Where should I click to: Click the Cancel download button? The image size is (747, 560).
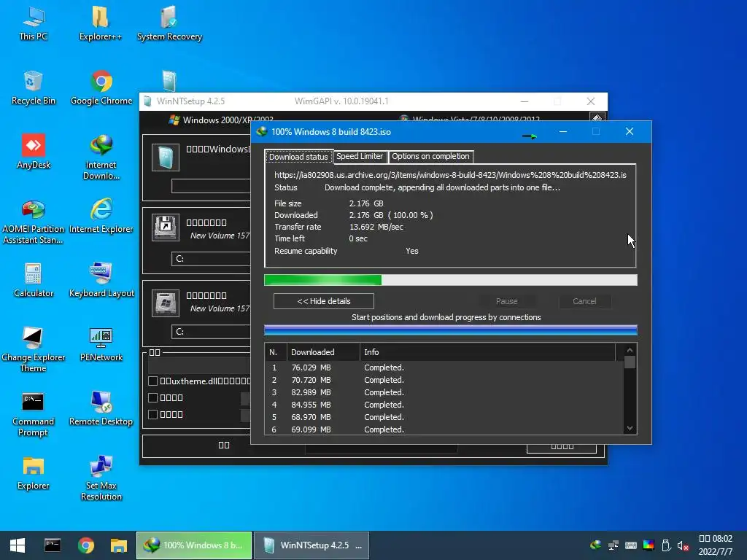[584, 301]
